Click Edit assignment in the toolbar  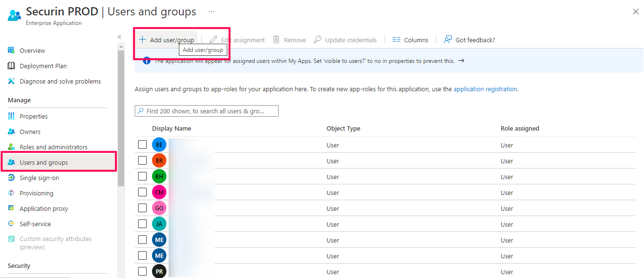coord(237,40)
